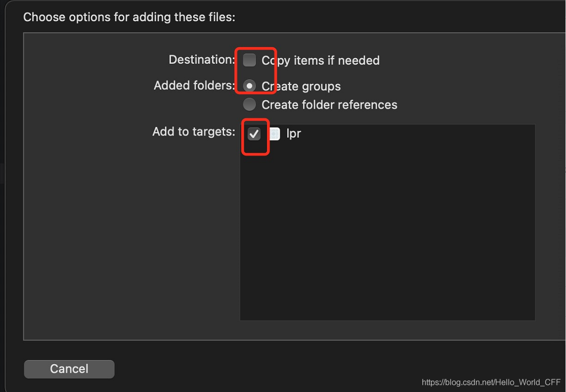
Task: Click the "Copy items if needed" label text
Action: pos(321,61)
